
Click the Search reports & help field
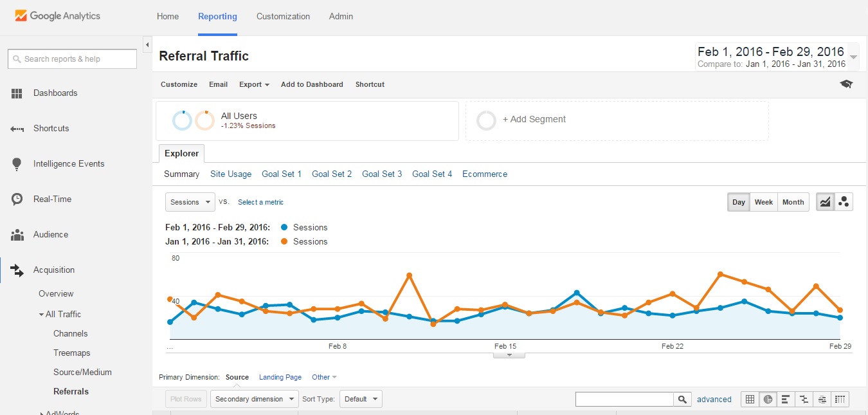click(x=72, y=59)
